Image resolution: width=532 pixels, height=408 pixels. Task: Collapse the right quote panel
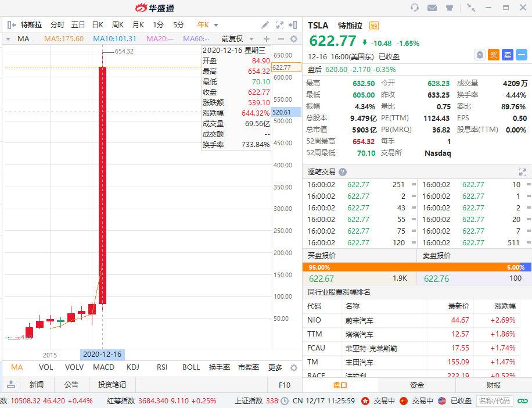click(x=294, y=25)
